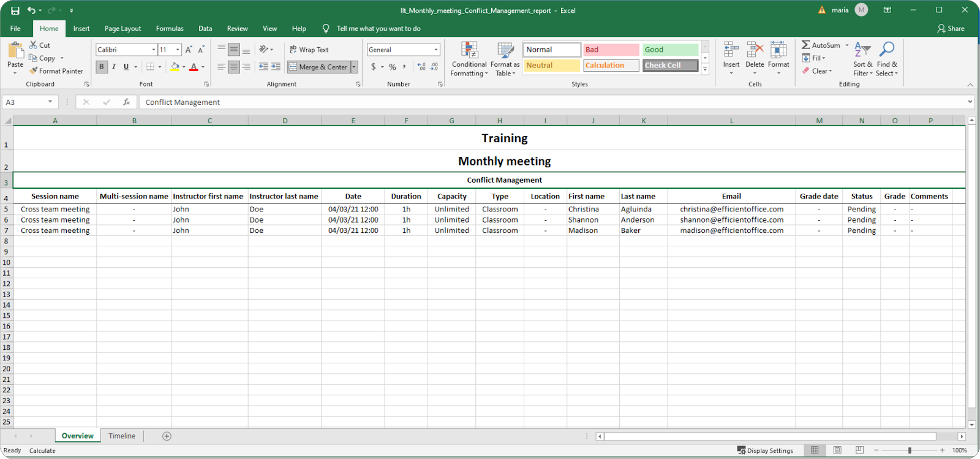Screen dimensions: 980x459
Task: Apply currency format with dollar icon
Action: coord(374,67)
